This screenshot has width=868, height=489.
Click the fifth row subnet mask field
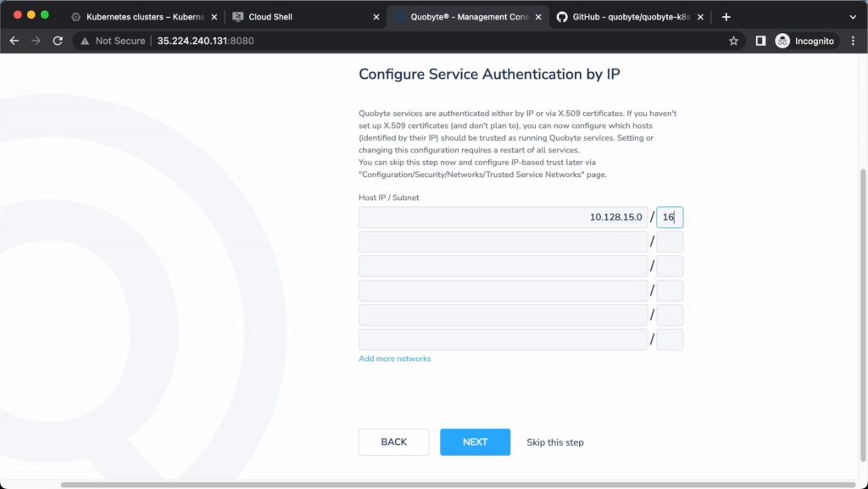(x=670, y=314)
